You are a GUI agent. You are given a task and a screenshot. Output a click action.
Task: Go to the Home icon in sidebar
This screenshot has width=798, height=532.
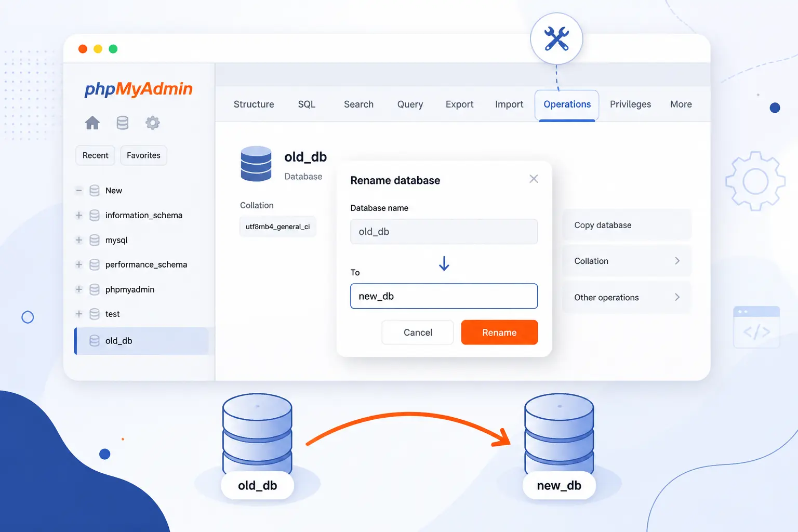tap(92, 123)
